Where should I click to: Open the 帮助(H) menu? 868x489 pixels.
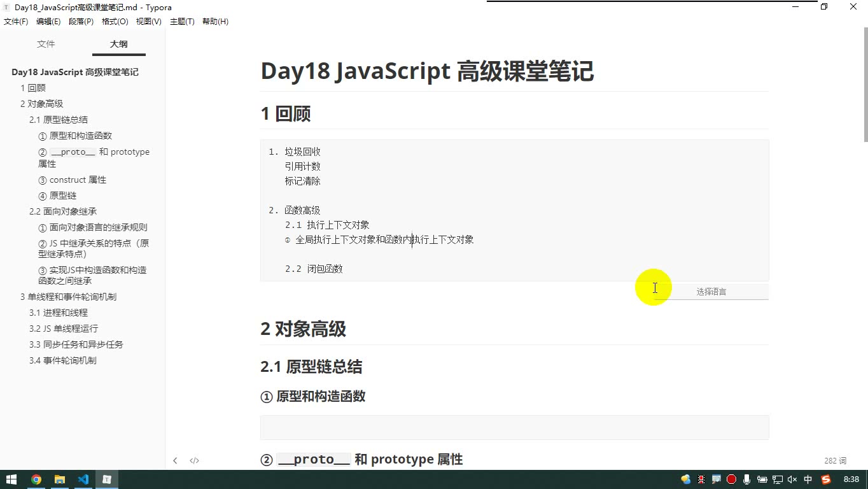215,22
